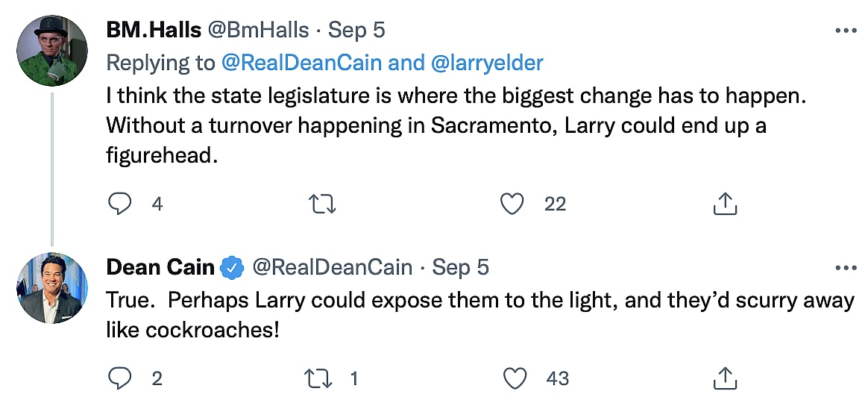Screen dimensions: 868x406
Task: Click Dean Cain's blue verified badge
Action: point(234,266)
